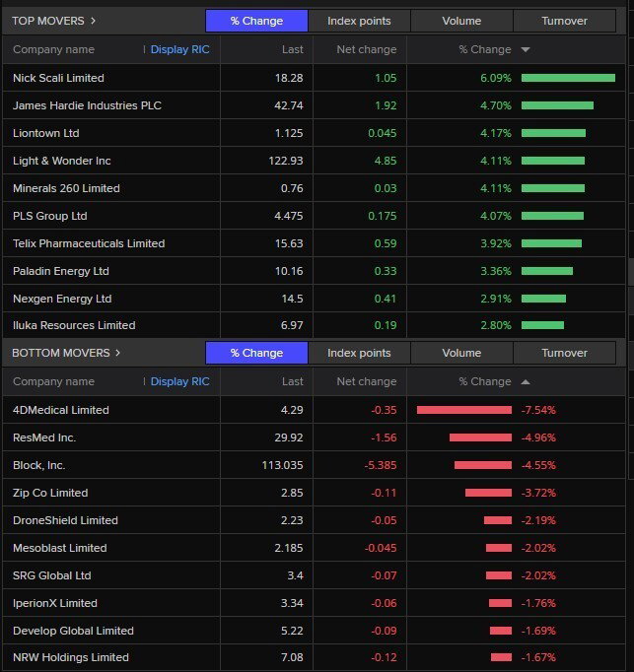This screenshot has width=634, height=672.
Task: Expand the BOTTOM MOVERS section chevron
Action: click(117, 353)
